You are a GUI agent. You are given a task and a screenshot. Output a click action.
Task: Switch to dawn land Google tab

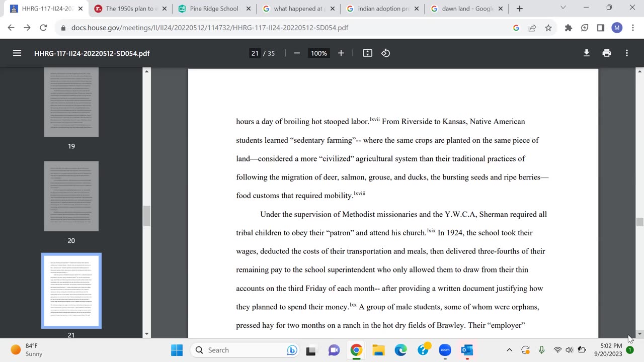(465, 9)
